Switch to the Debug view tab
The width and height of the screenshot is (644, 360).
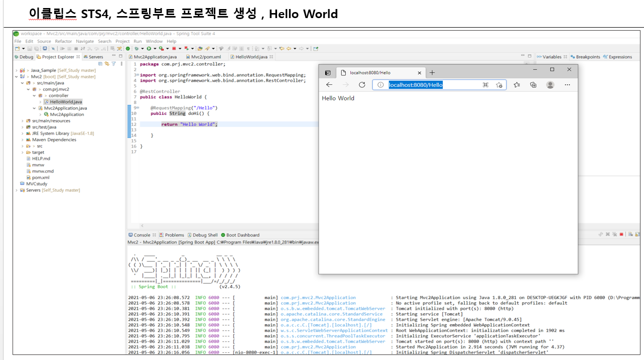tap(24, 57)
